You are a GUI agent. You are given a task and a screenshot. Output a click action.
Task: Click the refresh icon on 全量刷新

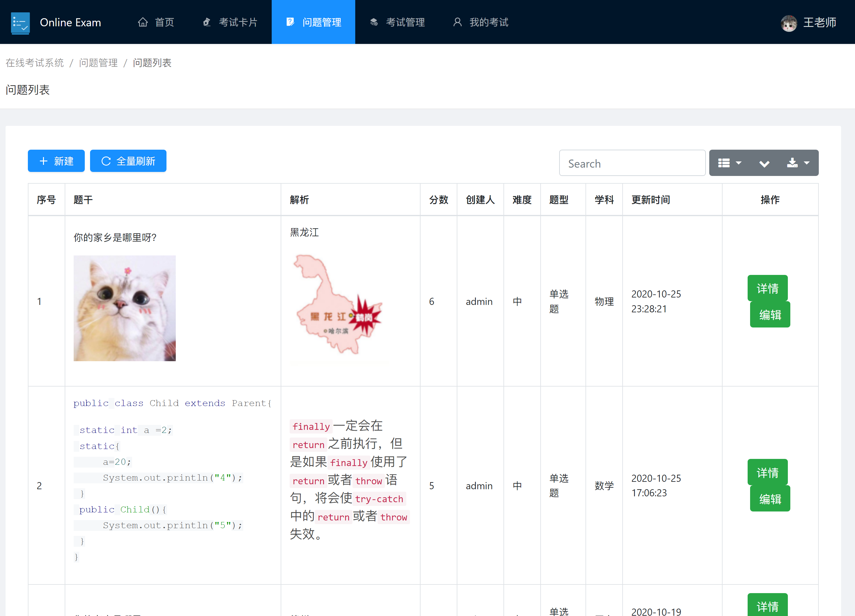point(106,161)
